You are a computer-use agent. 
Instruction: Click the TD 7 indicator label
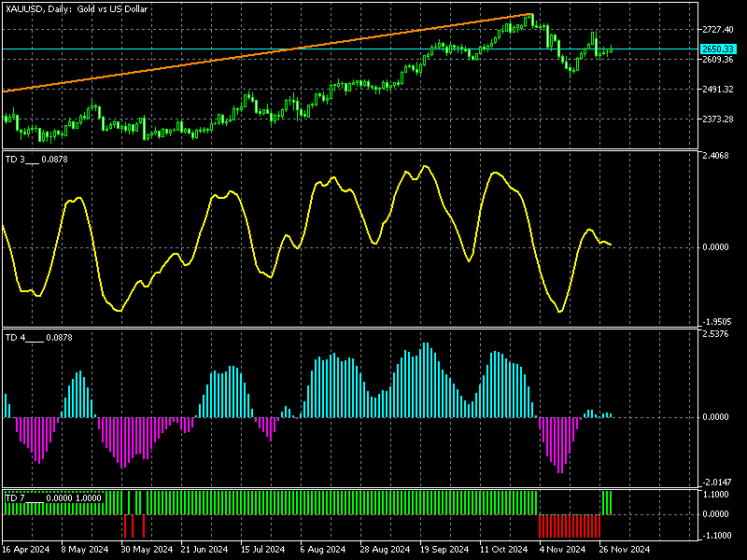pyautogui.click(x=53, y=498)
